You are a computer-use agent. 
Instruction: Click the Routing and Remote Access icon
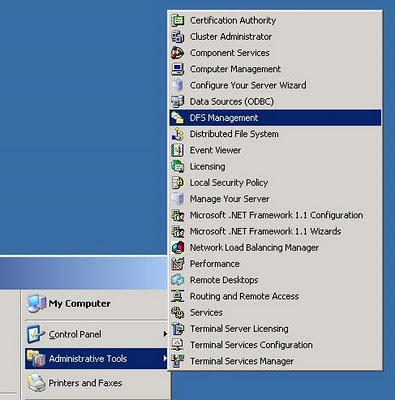coord(178,296)
